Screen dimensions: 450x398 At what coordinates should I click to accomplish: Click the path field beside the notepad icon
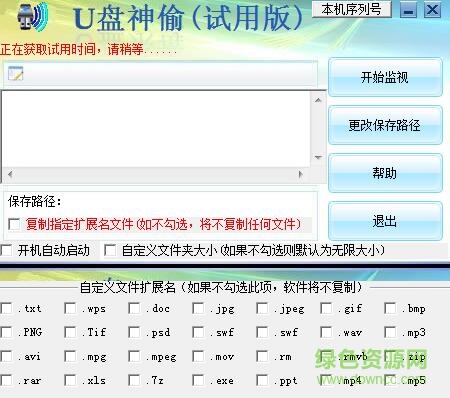point(170,74)
